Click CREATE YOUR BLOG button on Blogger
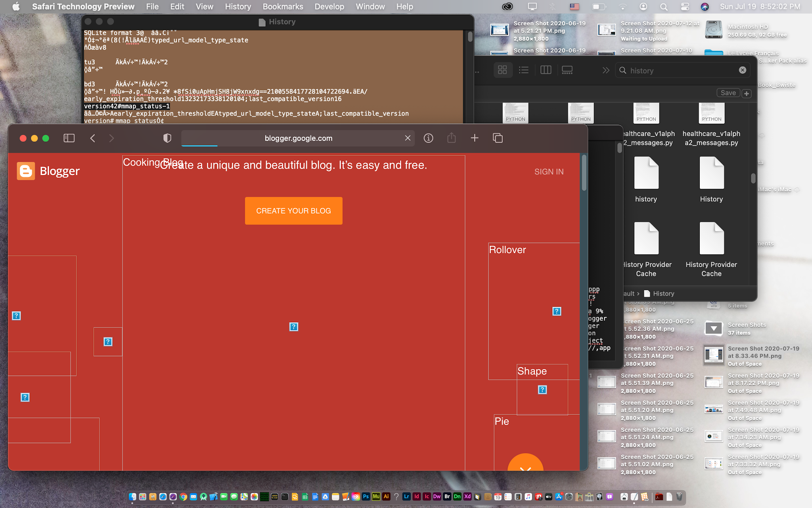The height and width of the screenshot is (508, 812). [293, 211]
